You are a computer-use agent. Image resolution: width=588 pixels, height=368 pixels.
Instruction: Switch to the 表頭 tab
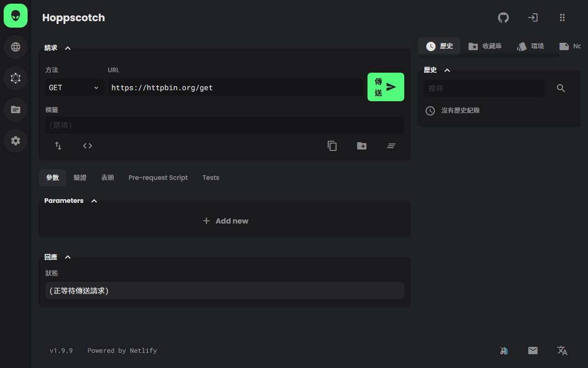coord(107,178)
